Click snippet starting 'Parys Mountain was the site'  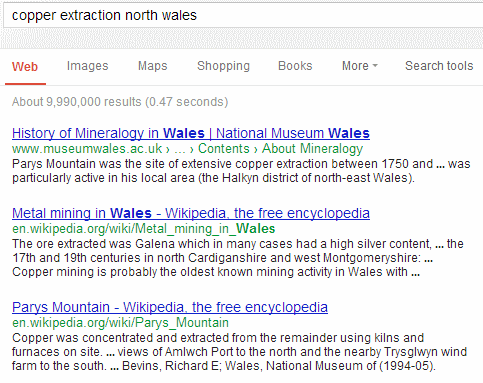click(241, 171)
